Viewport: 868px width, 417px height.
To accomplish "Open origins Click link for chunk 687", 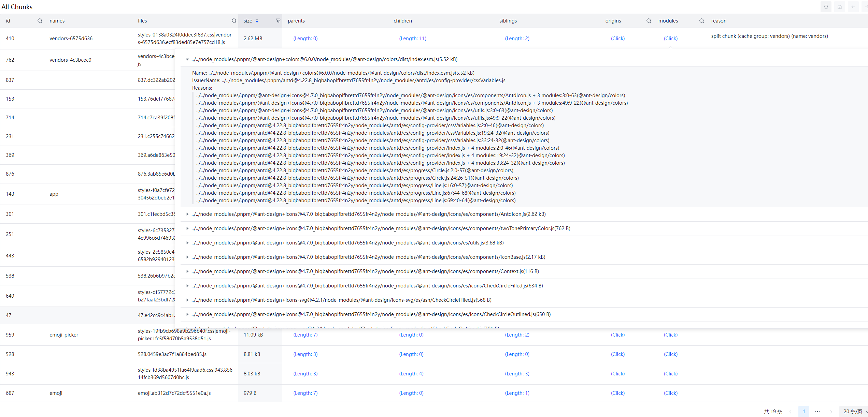I will (x=617, y=393).
